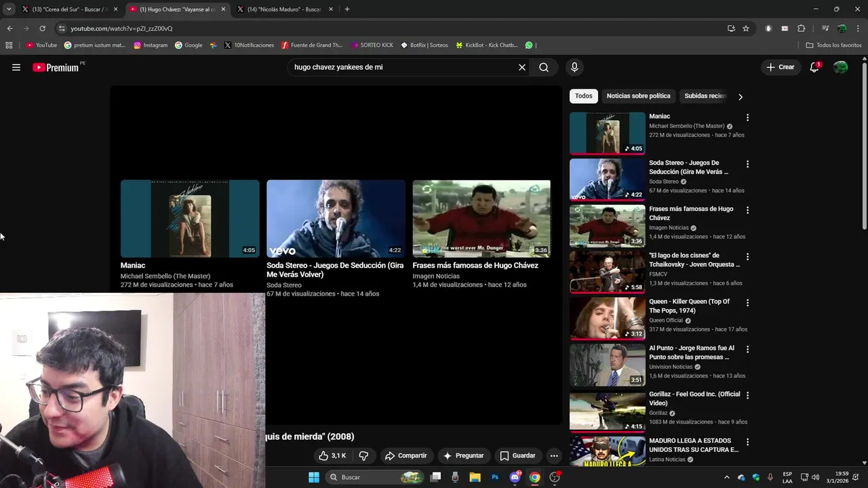Screen dimensions: 868x488
Task: Open options for Gorillaz Feel Good Inc.
Action: click(x=747, y=396)
